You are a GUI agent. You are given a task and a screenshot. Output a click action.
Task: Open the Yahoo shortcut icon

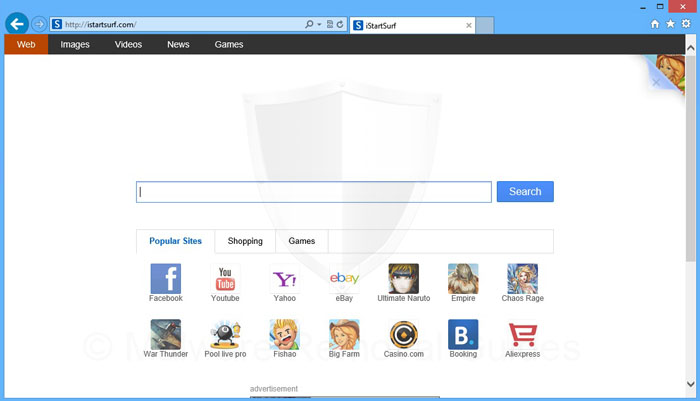[284, 278]
